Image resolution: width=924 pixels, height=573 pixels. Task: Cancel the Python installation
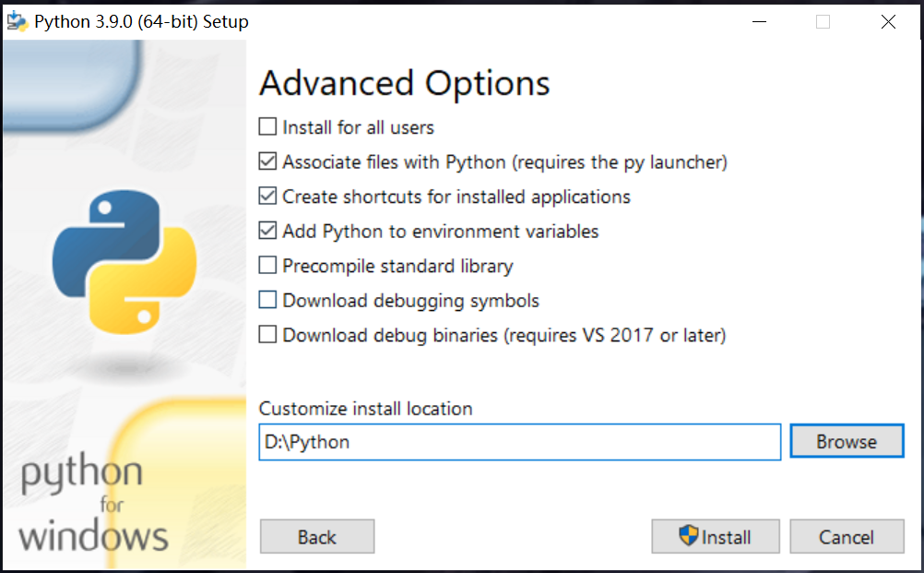pyautogui.click(x=847, y=536)
